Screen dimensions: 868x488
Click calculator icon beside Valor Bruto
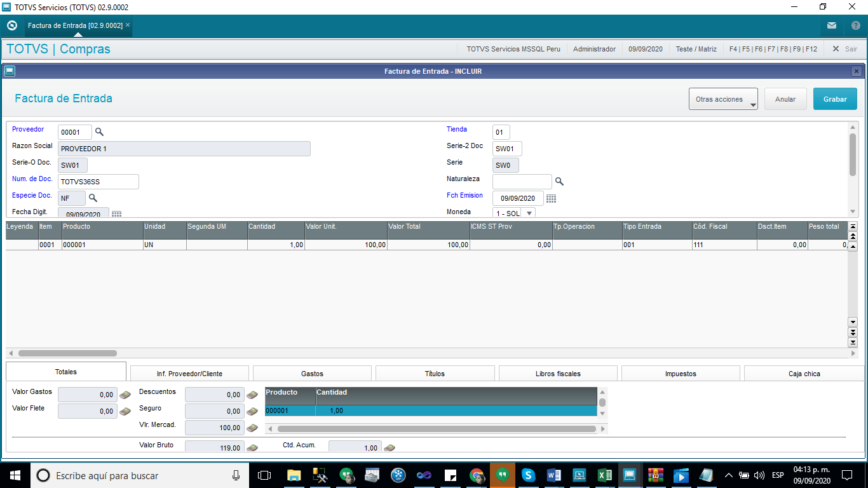[252, 448]
